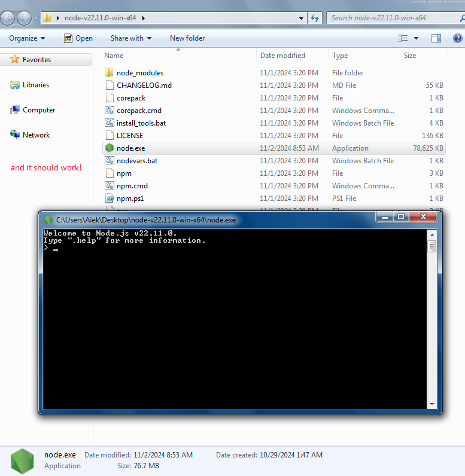The width and height of the screenshot is (465, 476).
Task: Click the PS1 File type cell
Action: click(344, 198)
